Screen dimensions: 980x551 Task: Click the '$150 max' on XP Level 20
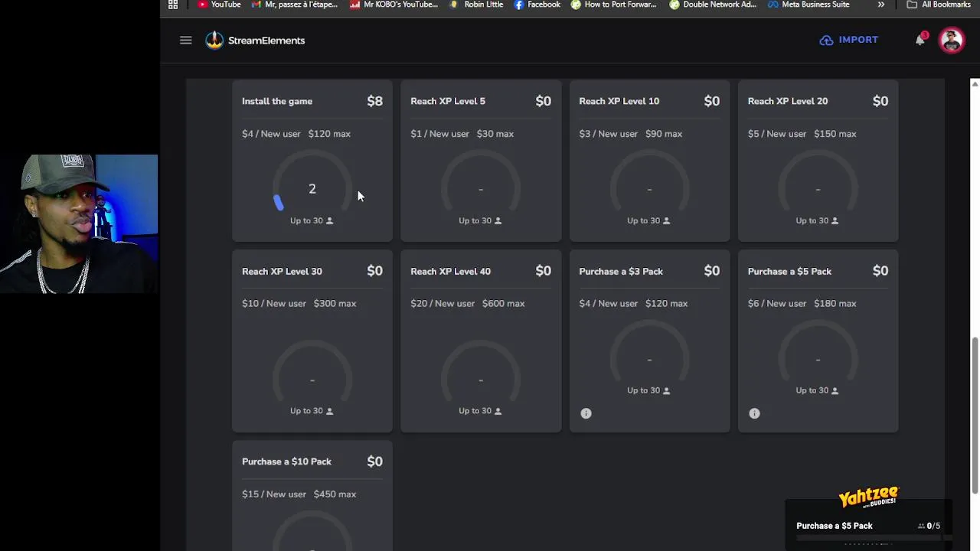pyautogui.click(x=835, y=134)
